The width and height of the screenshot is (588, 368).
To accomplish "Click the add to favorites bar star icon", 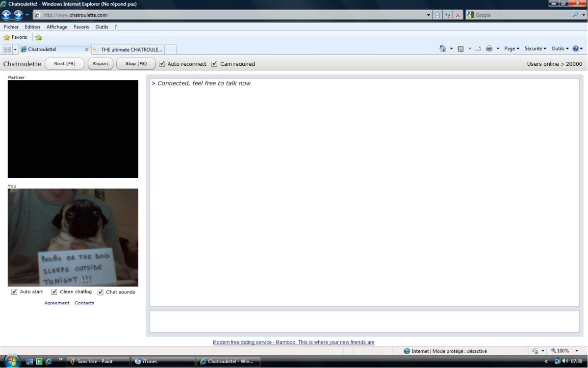I will (39, 37).
